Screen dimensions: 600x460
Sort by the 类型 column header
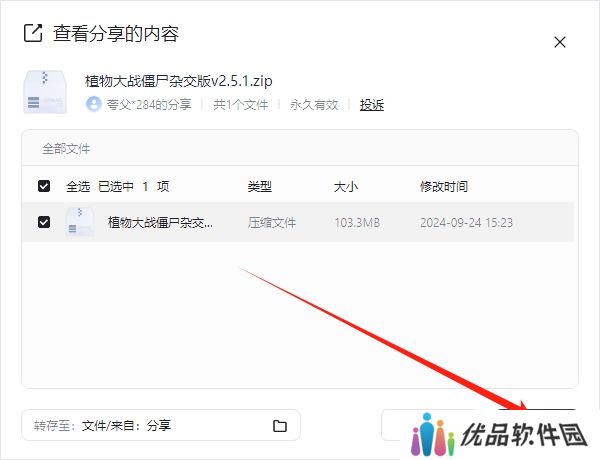(x=259, y=187)
